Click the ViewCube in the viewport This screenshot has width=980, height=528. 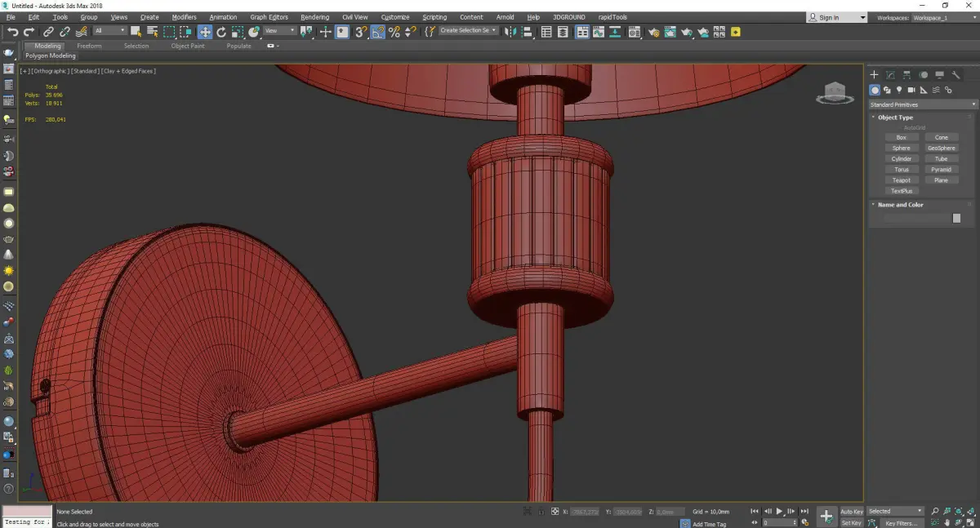pyautogui.click(x=835, y=93)
